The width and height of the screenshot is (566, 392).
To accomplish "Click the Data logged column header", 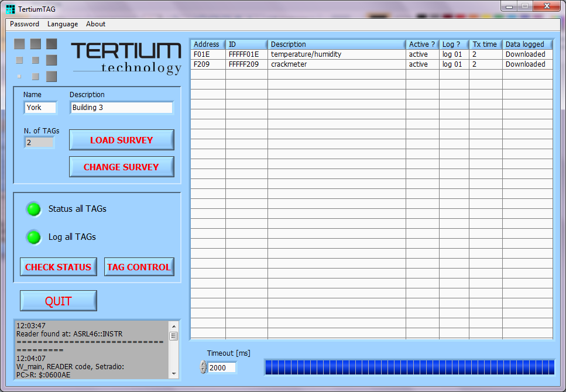I will [527, 44].
